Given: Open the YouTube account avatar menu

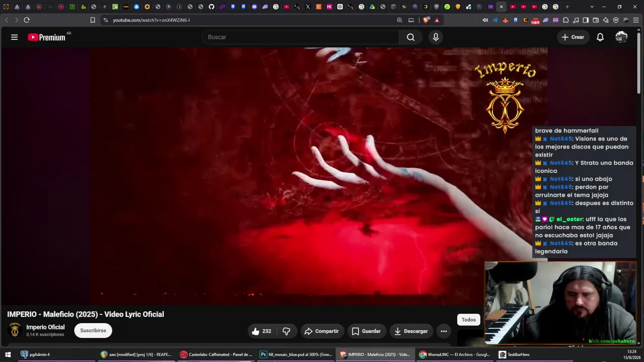Looking at the screenshot, I should point(621,37).
